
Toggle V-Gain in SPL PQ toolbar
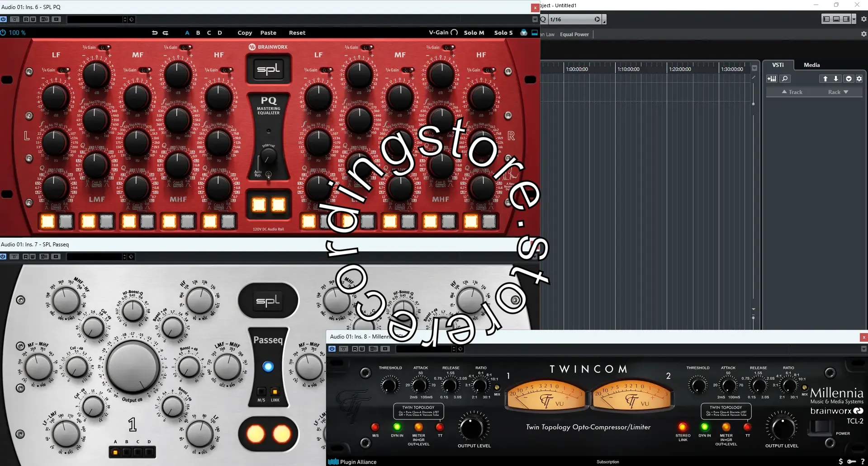coord(443,33)
